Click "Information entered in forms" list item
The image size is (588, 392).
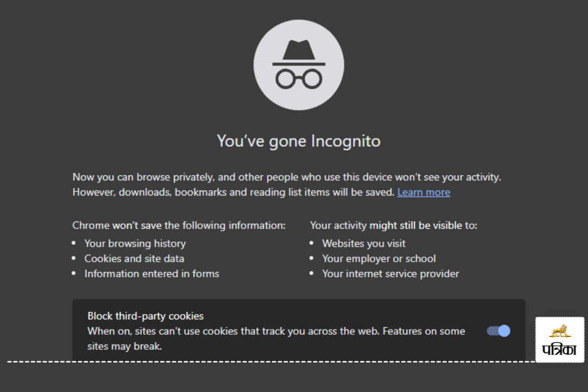tap(151, 273)
